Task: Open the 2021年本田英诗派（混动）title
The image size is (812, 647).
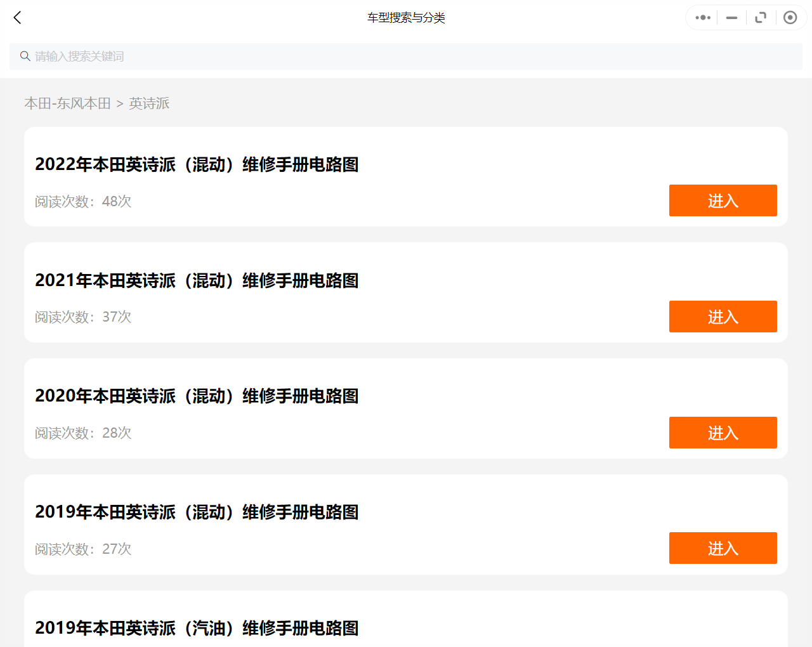Action: 197,280
